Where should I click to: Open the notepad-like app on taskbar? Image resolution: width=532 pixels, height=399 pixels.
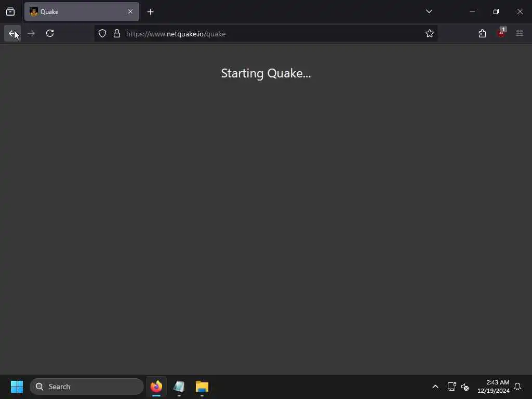179,387
